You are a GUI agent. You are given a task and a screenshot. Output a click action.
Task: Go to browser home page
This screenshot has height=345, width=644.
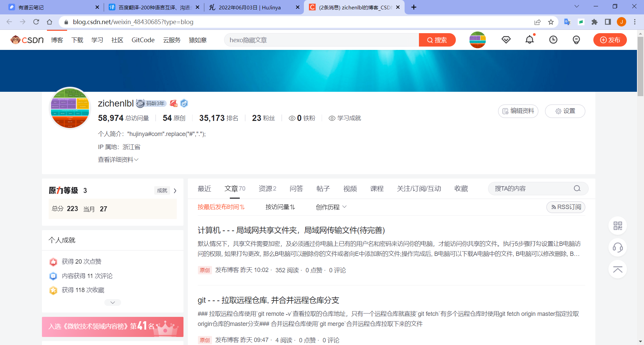(x=50, y=22)
